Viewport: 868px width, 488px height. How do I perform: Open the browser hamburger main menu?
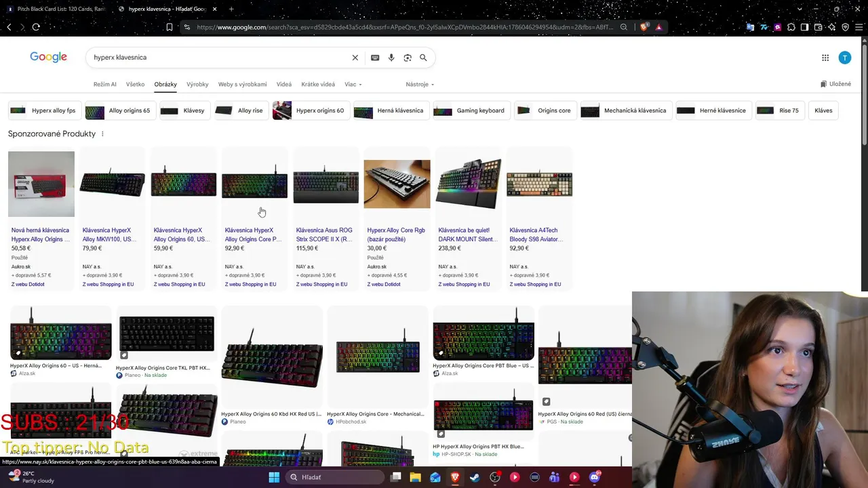click(859, 27)
